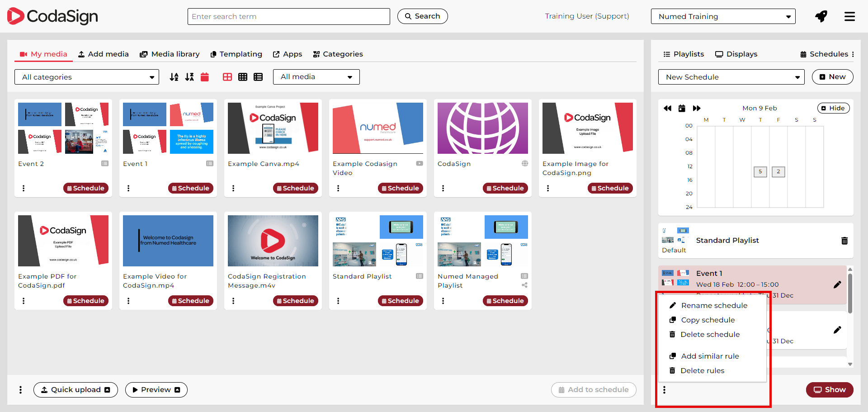Open the Numed Training account dropdown

pyautogui.click(x=723, y=17)
